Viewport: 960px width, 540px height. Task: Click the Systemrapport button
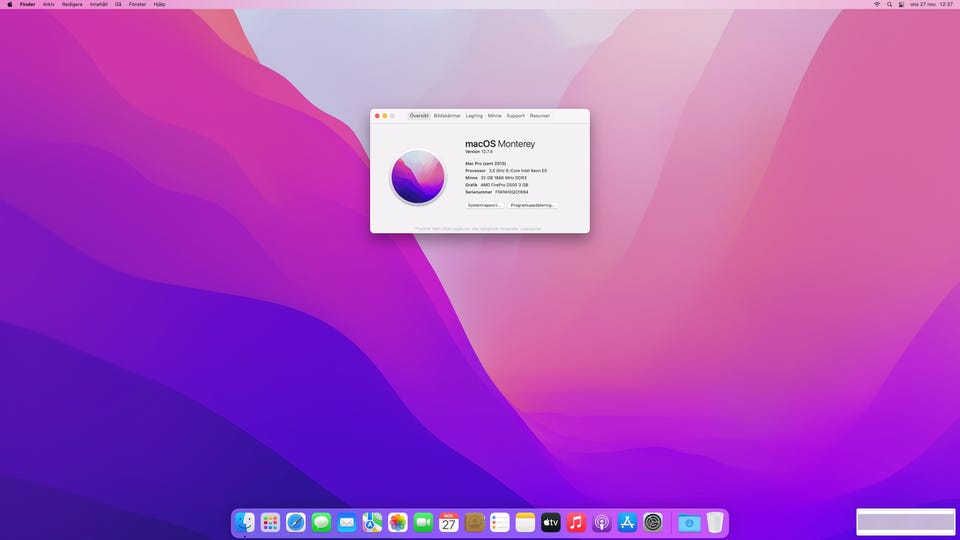[x=484, y=205]
